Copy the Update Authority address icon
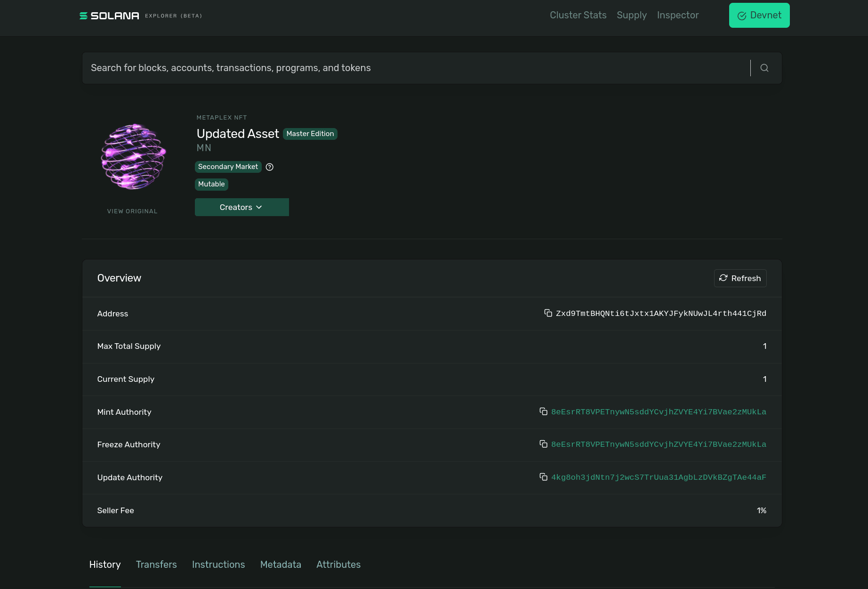 click(x=544, y=477)
